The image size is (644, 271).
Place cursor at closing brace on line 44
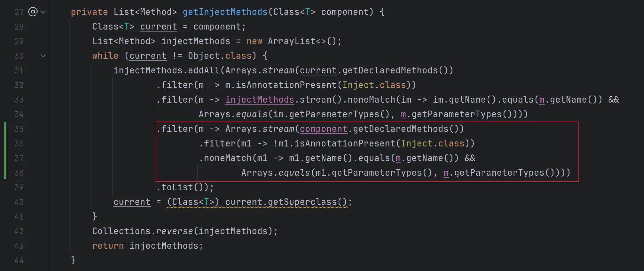pyautogui.click(x=73, y=260)
